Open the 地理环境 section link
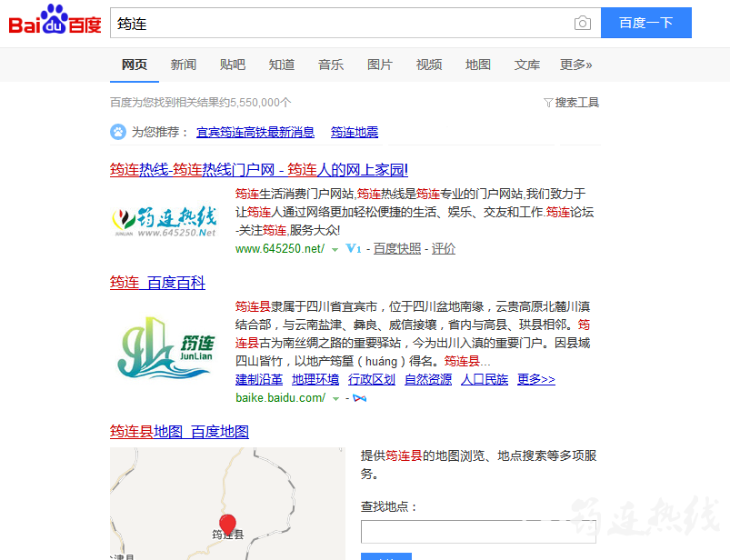This screenshot has height=560, width=730. click(315, 379)
